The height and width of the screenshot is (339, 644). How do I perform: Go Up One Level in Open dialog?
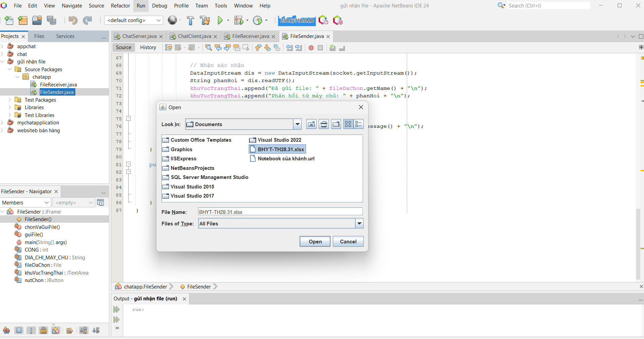[311, 124]
